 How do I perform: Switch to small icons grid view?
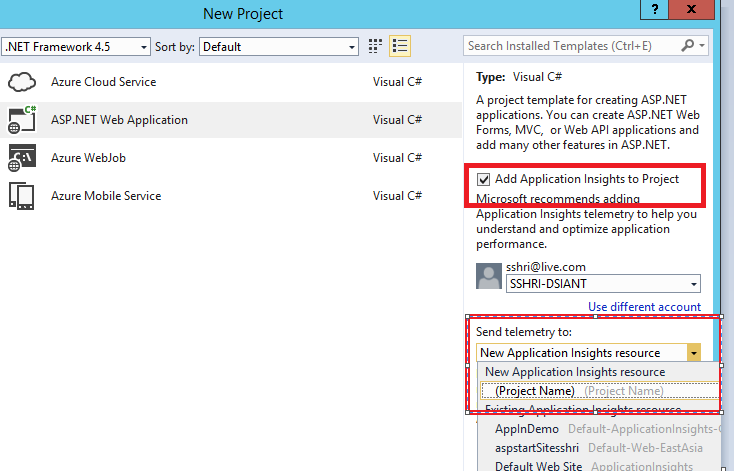pyautogui.click(x=375, y=46)
